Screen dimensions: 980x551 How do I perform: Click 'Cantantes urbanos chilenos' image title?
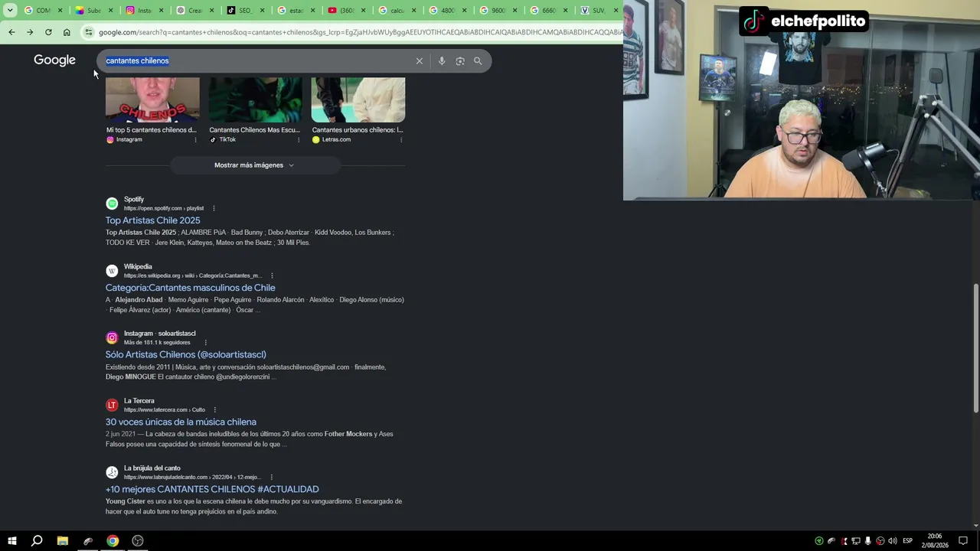click(x=358, y=130)
